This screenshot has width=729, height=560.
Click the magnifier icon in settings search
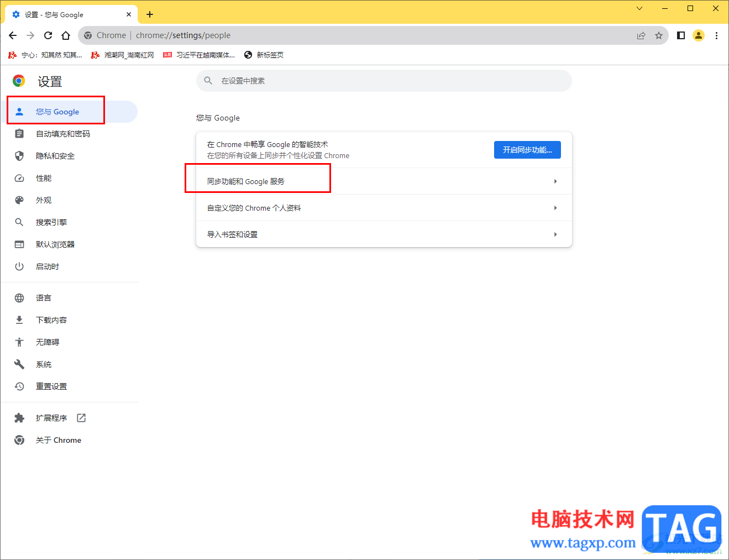(208, 81)
